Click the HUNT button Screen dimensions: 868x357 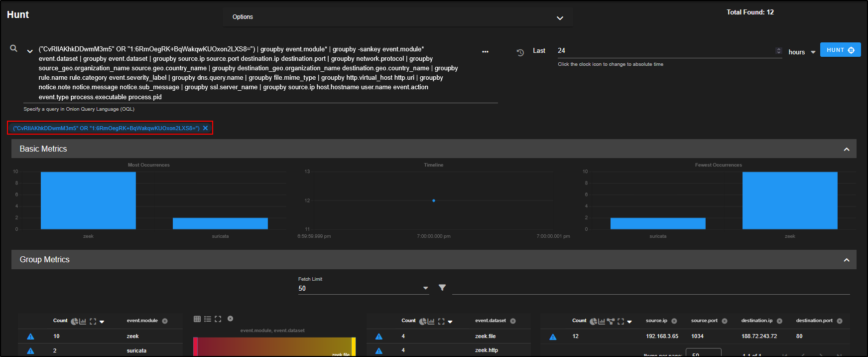click(840, 50)
